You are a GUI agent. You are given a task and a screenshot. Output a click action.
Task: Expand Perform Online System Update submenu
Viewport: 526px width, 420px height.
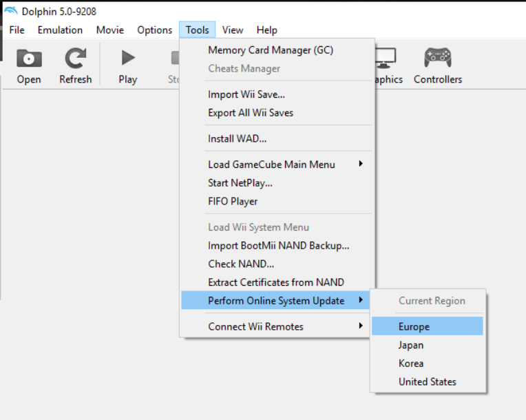click(276, 300)
